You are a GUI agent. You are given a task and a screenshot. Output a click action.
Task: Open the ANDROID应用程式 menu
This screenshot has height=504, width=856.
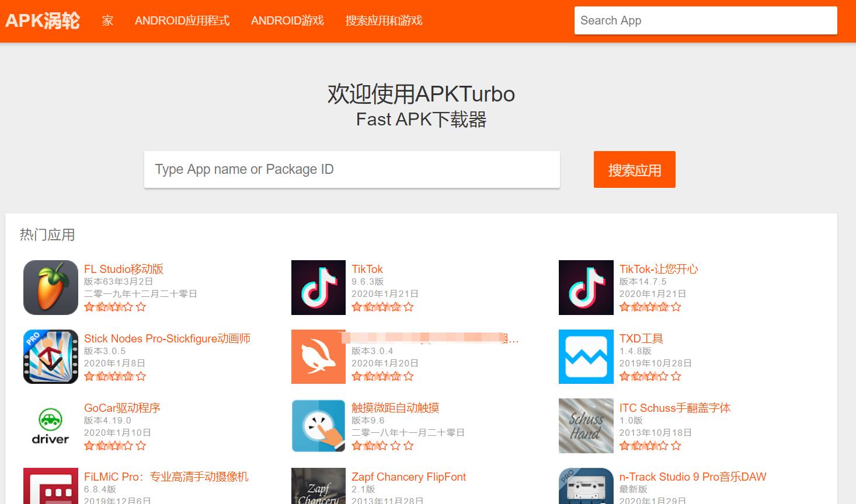coord(182,20)
